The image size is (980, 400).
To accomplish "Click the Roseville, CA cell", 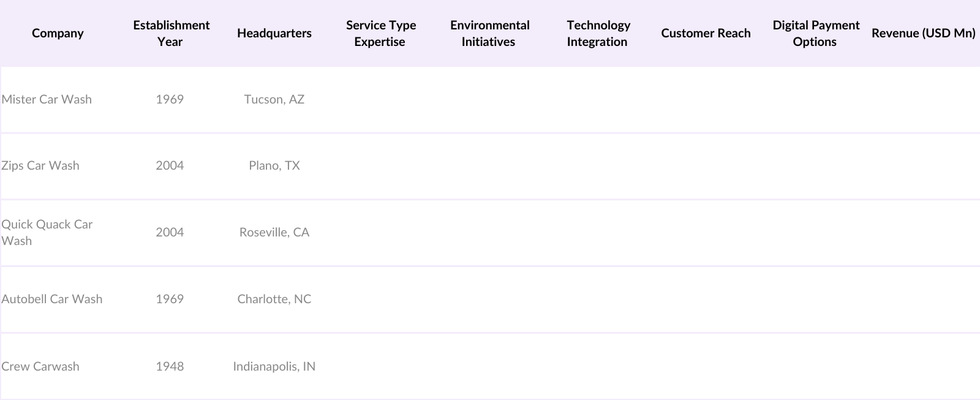I will click(x=274, y=232).
